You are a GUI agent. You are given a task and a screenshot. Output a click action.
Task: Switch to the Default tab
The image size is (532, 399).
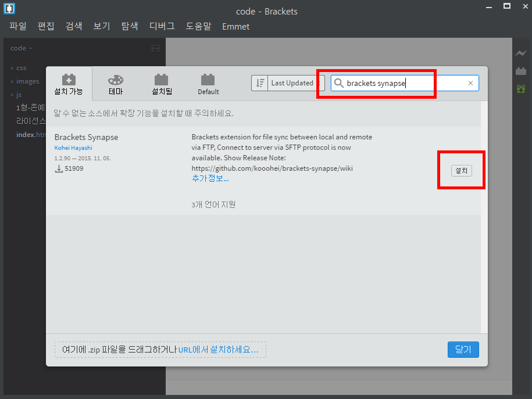coord(208,84)
